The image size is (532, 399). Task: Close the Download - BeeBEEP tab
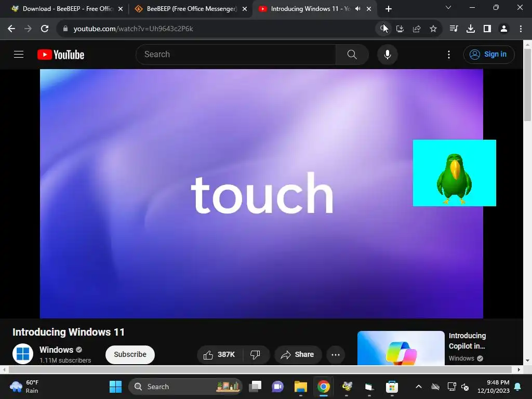pos(121,9)
